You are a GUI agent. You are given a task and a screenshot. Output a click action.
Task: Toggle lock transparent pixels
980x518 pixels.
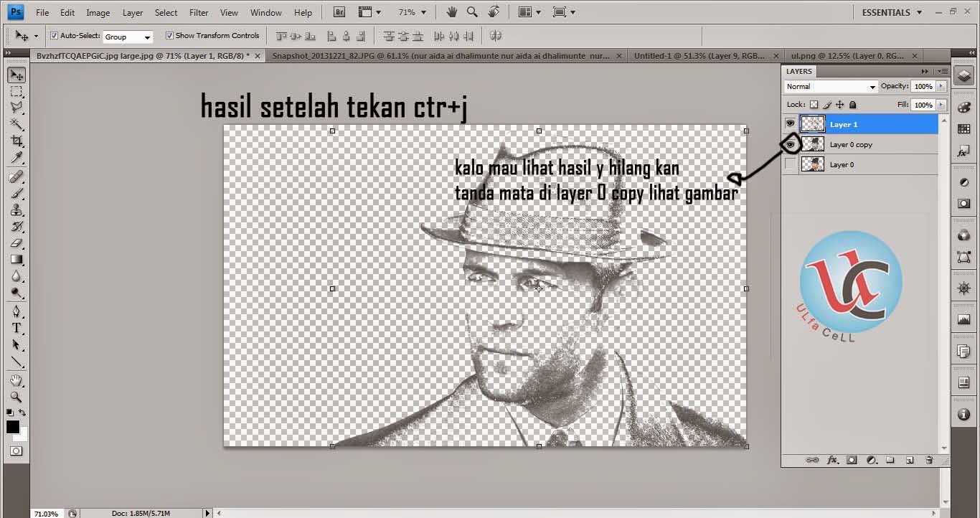click(814, 105)
